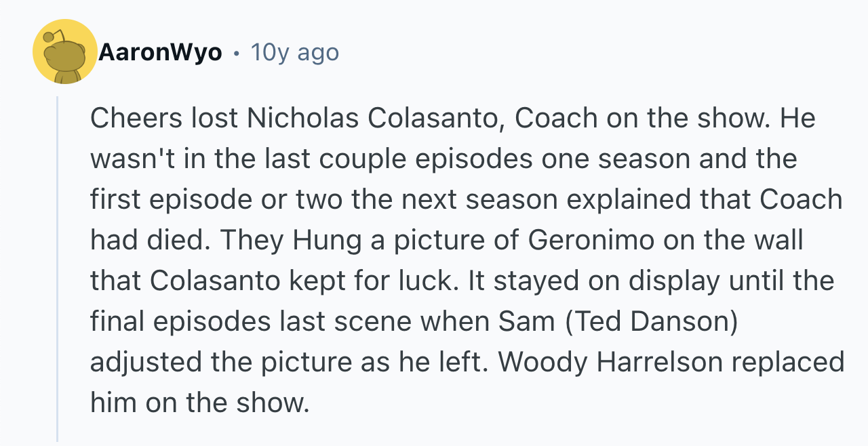Click the text "(Ted Danson)" in the comment
This screenshot has width=868, height=446.
point(648,322)
